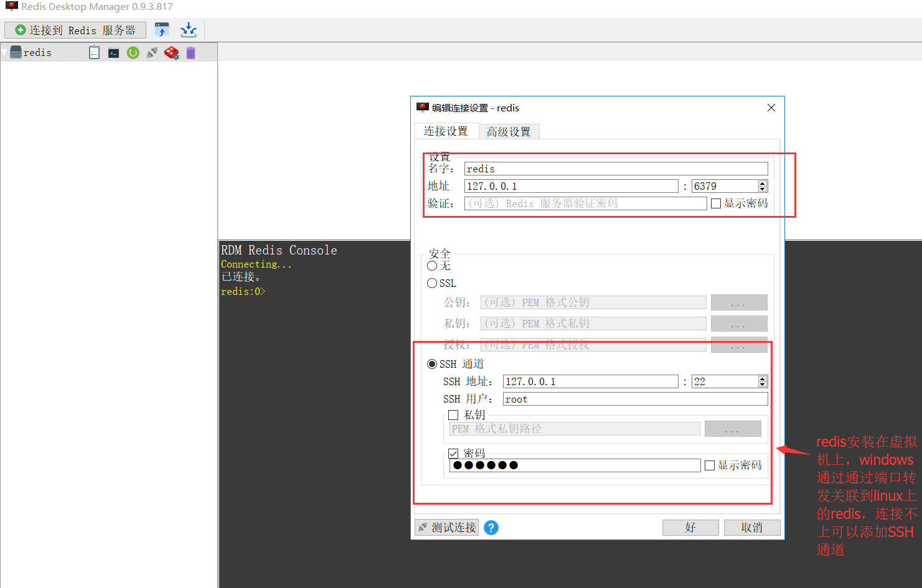Click the Redis Desktop Manager title bar icon

[11, 6]
